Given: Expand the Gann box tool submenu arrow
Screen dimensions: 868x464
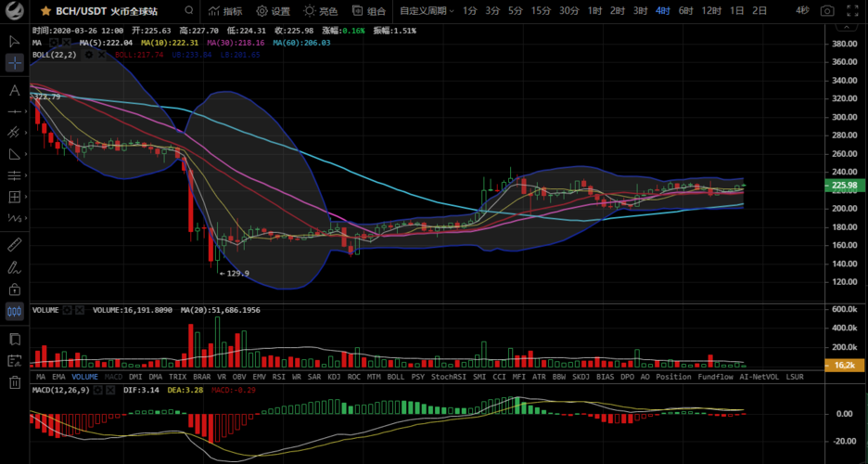Looking at the screenshot, I should 25,197.
